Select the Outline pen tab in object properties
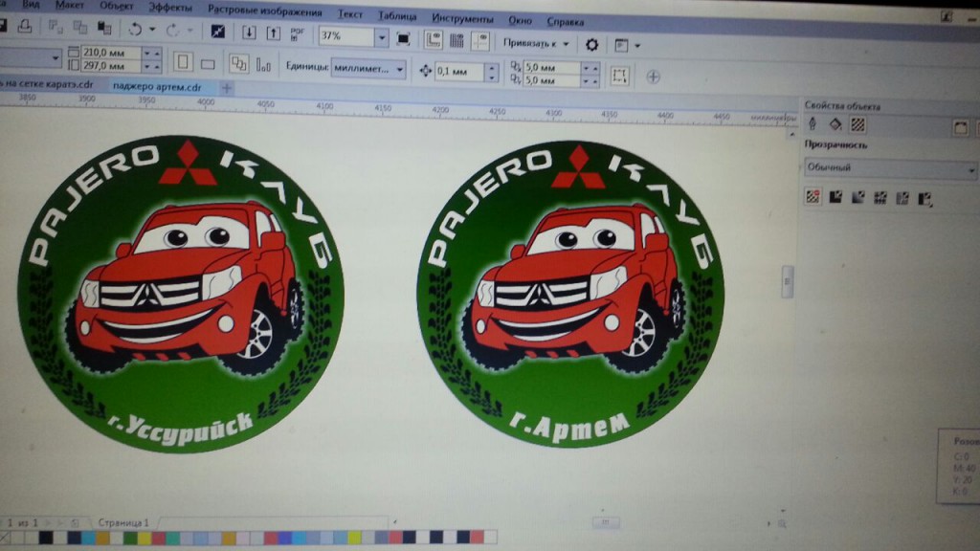This screenshot has width=980, height=551. coord(813,123)
